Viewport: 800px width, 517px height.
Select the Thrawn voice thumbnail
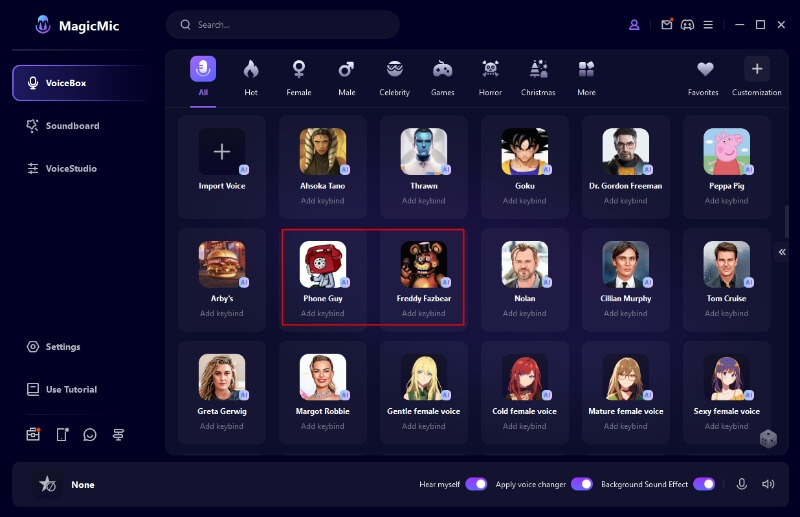pos(423,152)
